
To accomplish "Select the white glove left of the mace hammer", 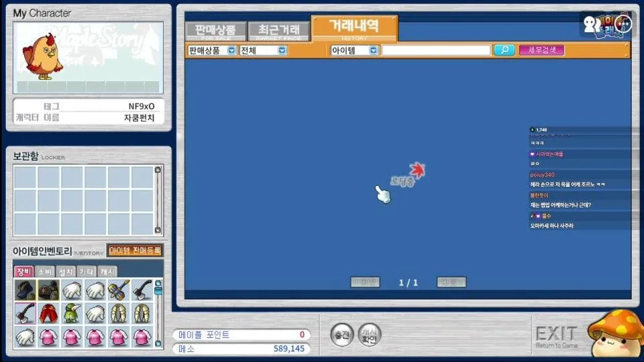I will (x=95, y=290).
